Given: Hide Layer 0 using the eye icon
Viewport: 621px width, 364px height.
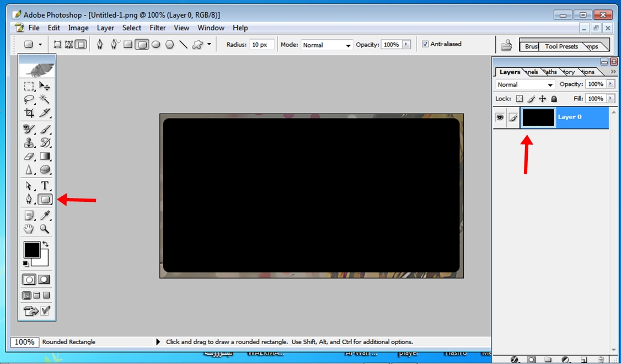Looking at the screenshot, I should coord(500,117).
